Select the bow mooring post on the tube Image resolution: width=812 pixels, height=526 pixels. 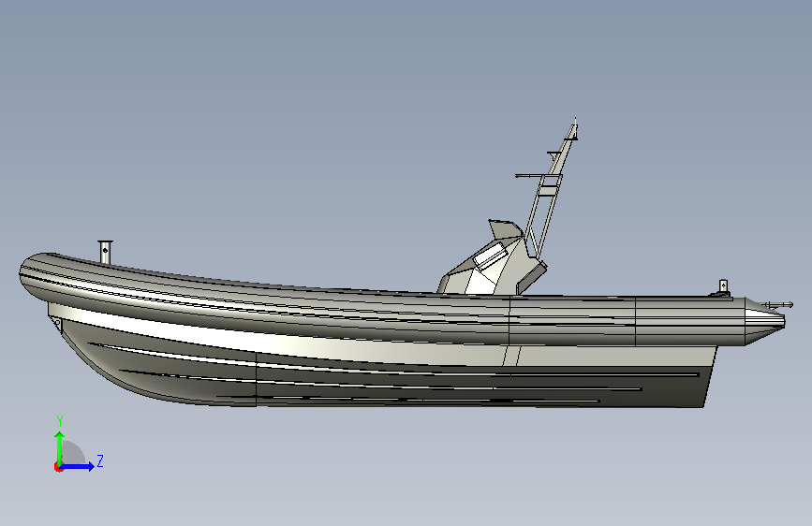[x=105, y=252]
